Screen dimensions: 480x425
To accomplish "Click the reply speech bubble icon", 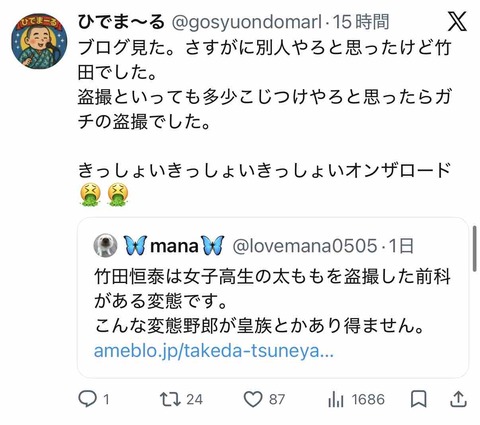I will tap(87, 399).
